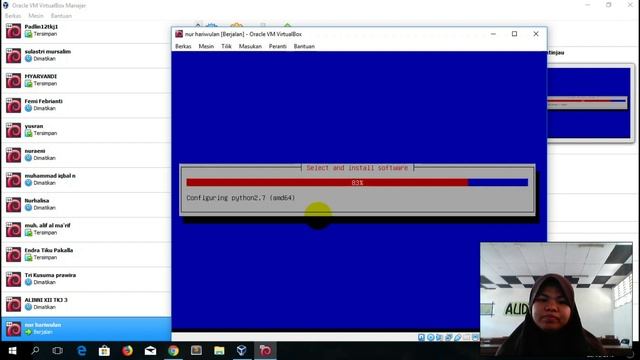Open Bantuan menu in VirtualBox Manager
The width and height of the screenshot is (640, 360).
coord(61,16)
